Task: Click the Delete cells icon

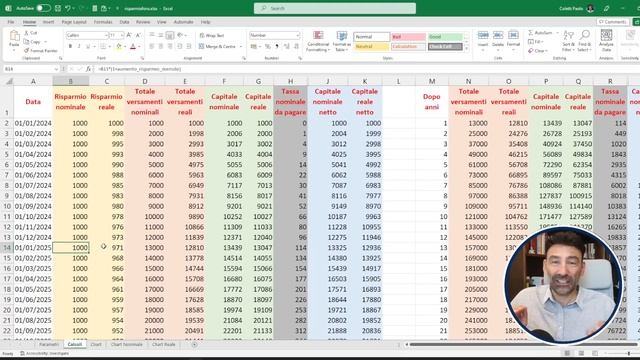Action: click(498, 36)
